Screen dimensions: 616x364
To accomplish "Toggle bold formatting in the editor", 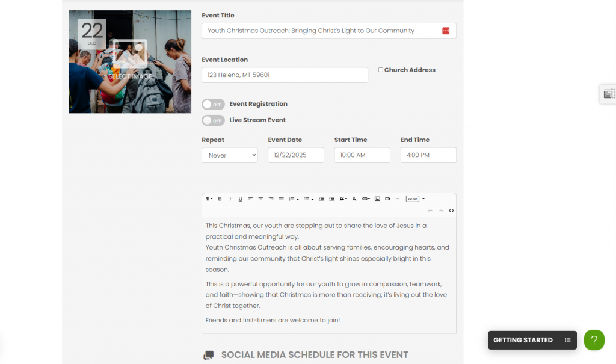I will [220, 199].
